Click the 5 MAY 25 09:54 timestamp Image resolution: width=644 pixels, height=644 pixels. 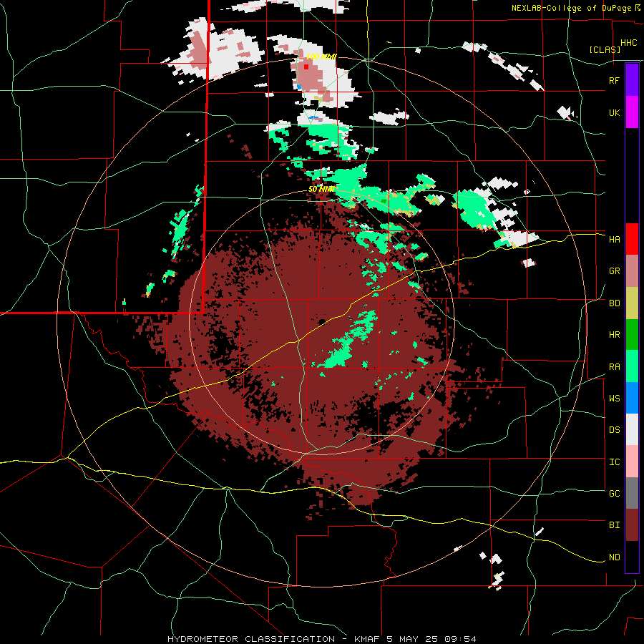431,639
